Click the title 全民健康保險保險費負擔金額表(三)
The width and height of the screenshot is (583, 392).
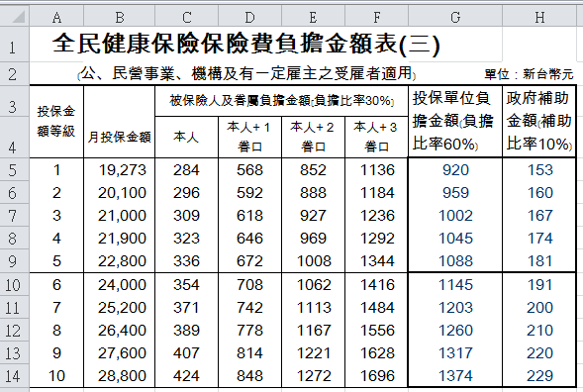coord(246,45)
